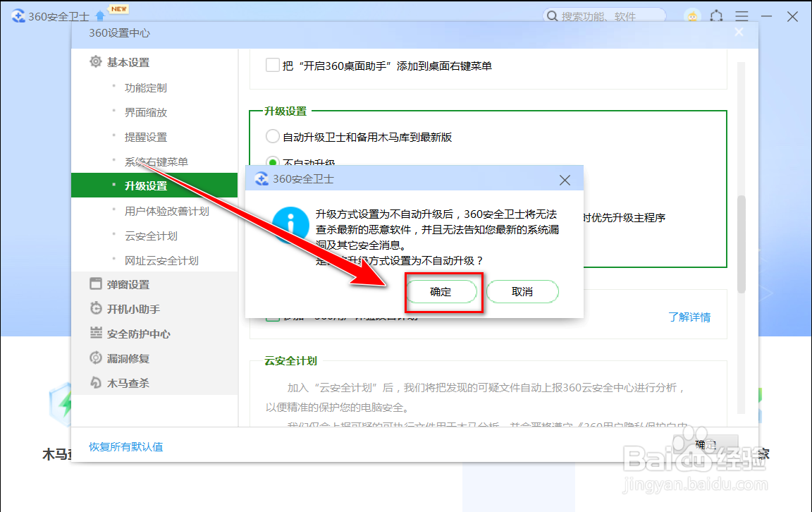The width and height of the screenshot is (812, 512).
Task: Click the 弹窗设置 window icon
Action: pyautogui.click(x=95, y=284)
